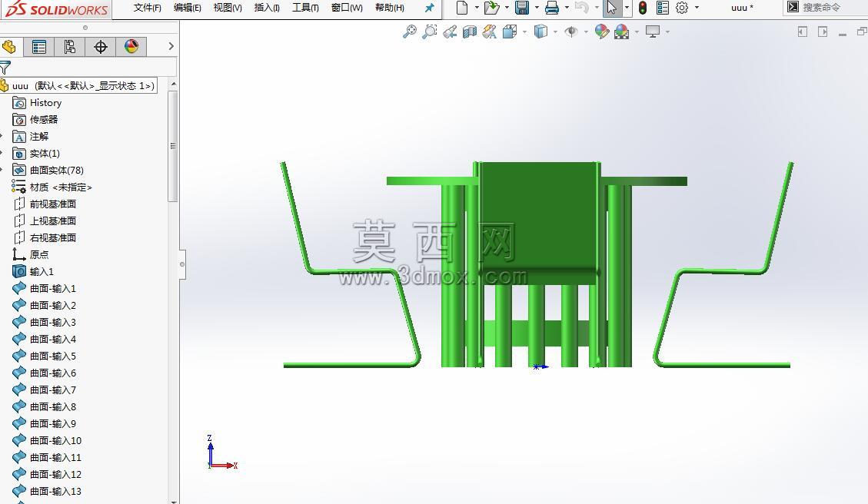Click the Rebuild traffic light icon
The width and height of the screenshot is (868, 504).
pyautogui.click(x=643, y=7)
